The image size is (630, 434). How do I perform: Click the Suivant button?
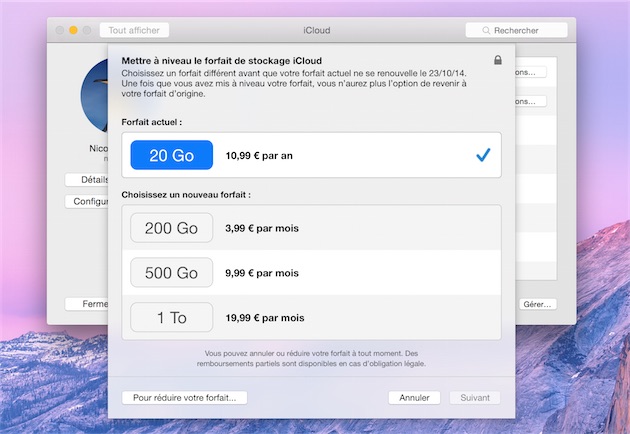[475, 398]
